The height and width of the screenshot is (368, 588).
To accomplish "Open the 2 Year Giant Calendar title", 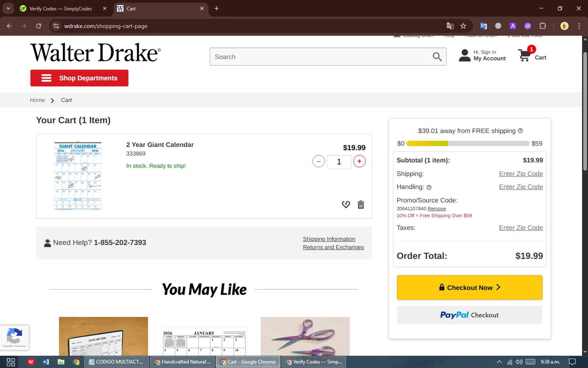I will (x=160, y=145).
